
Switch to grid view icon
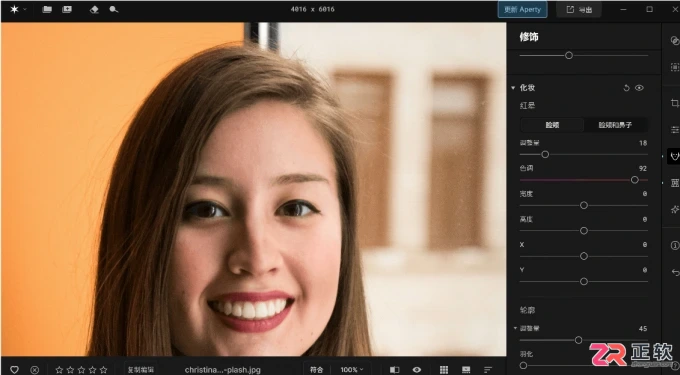coord(444,370)
